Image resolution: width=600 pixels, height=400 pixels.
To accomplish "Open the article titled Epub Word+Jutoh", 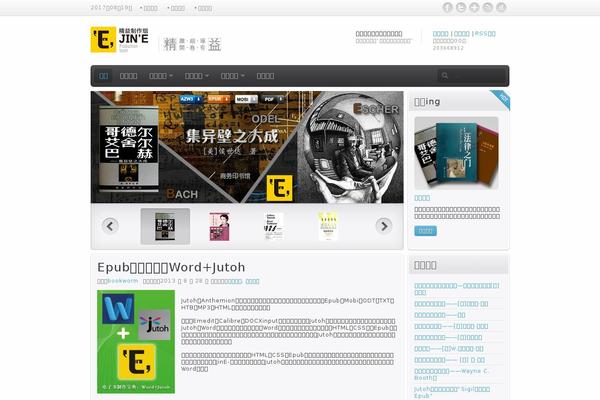I will [x=171, y=267].
